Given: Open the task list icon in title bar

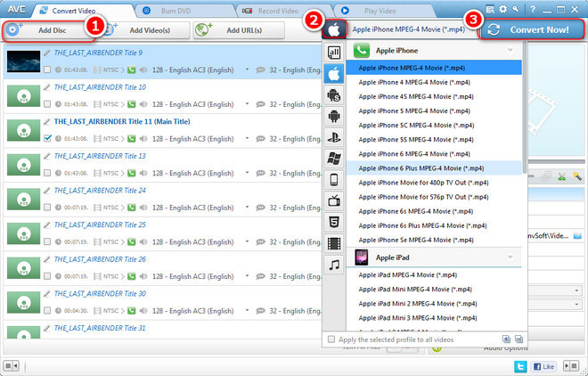Looking at the screenshot, I should click(490, 10).
